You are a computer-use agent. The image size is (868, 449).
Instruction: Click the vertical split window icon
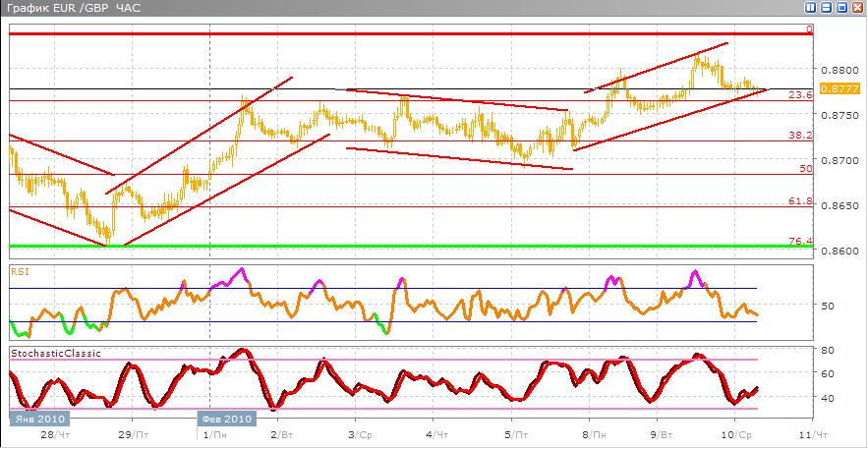click(x=811, y=7)
